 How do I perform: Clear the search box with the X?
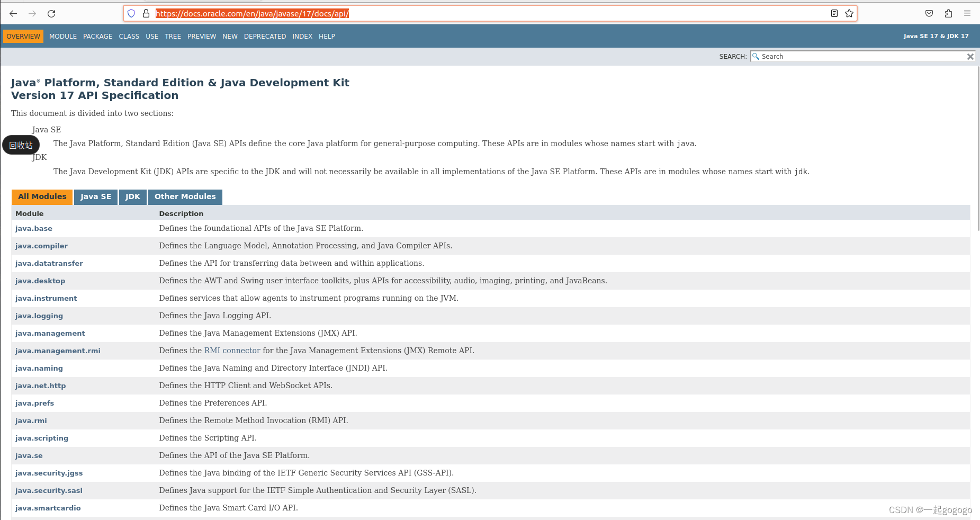[x=970, y=56]
